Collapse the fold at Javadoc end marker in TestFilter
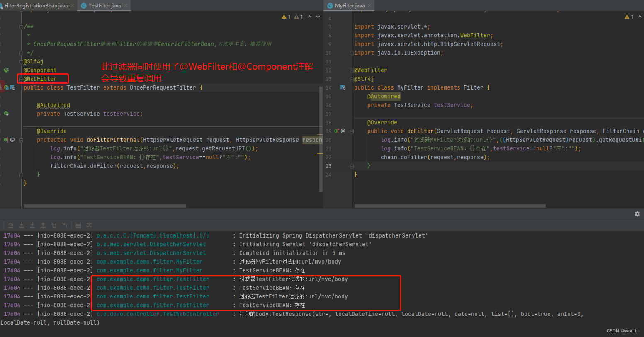The width and height of the screenshot is (644, 337). point(21,53)
